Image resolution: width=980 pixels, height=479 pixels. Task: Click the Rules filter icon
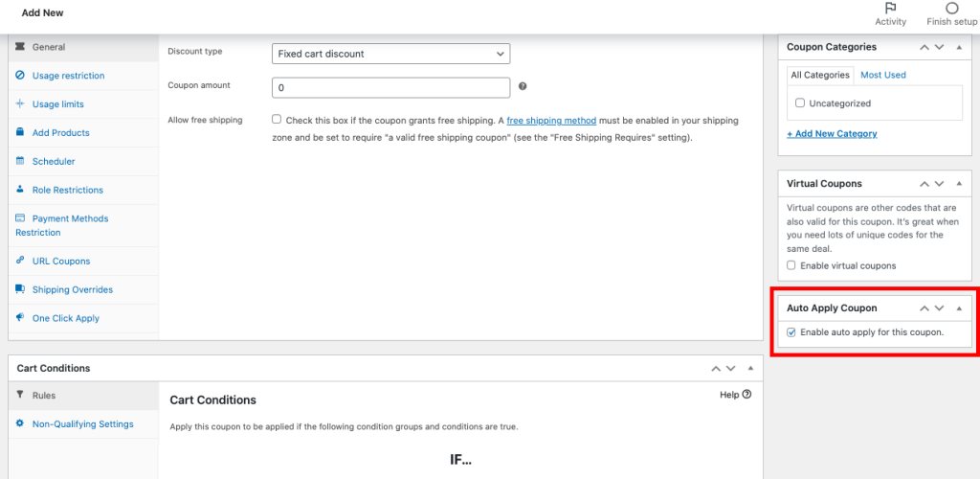coord(20,395)
